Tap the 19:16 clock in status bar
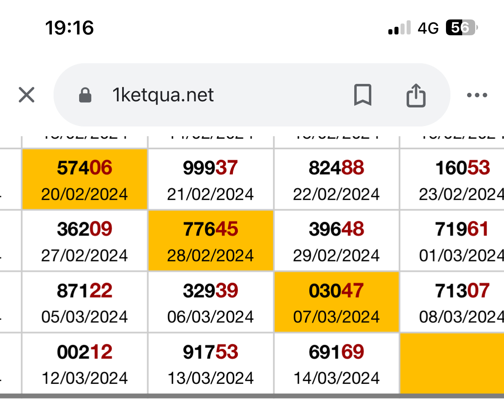Image resolution: width=504 pixels, height=420 pixels. point(69,28)
